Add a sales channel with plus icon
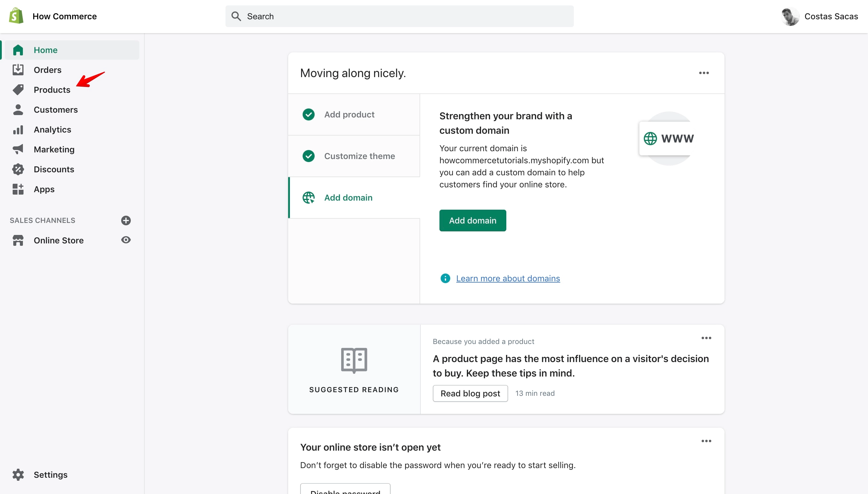The height and width of the screenshot is (494, 868). click(x=126, y=220)
